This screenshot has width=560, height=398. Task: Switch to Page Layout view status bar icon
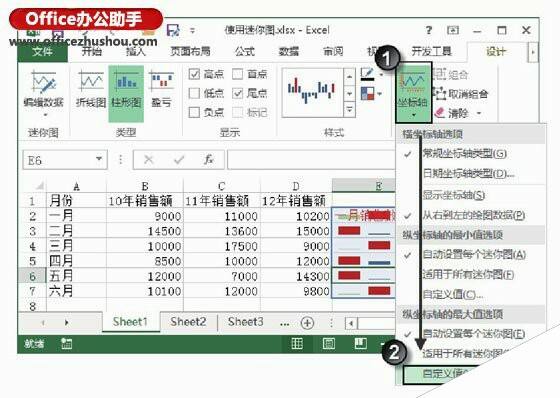pyautogui.click(x=329, y=343)
